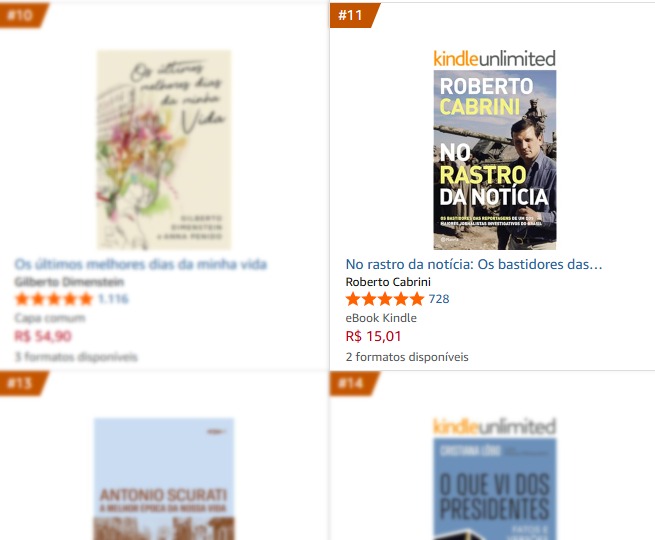
Task: Open Os últimos melhores dias da minha vida cover
Action: pos(164,150)
